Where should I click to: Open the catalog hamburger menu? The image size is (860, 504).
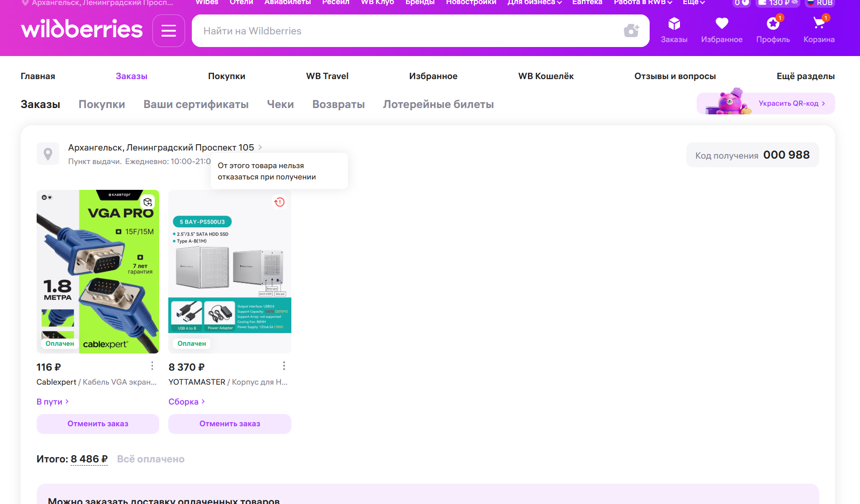(169, 31)
